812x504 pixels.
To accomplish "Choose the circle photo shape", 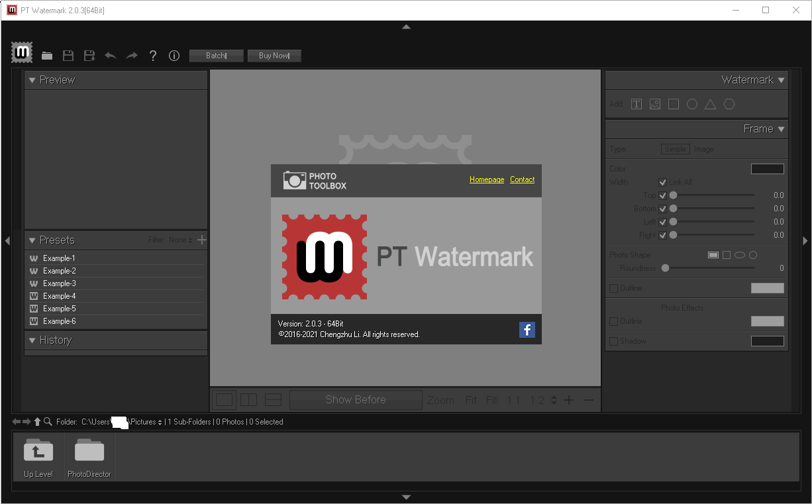I will [x=753, y=255].
